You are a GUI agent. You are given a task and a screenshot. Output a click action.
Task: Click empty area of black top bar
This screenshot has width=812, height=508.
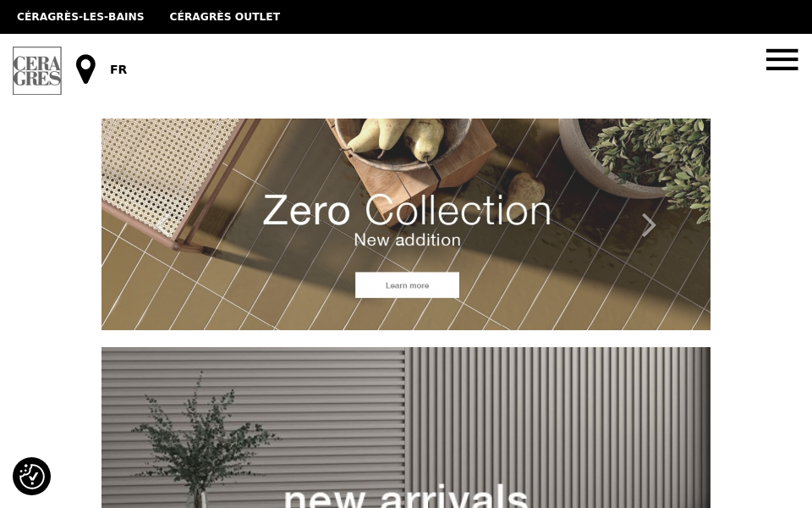(x=544, y=17)
